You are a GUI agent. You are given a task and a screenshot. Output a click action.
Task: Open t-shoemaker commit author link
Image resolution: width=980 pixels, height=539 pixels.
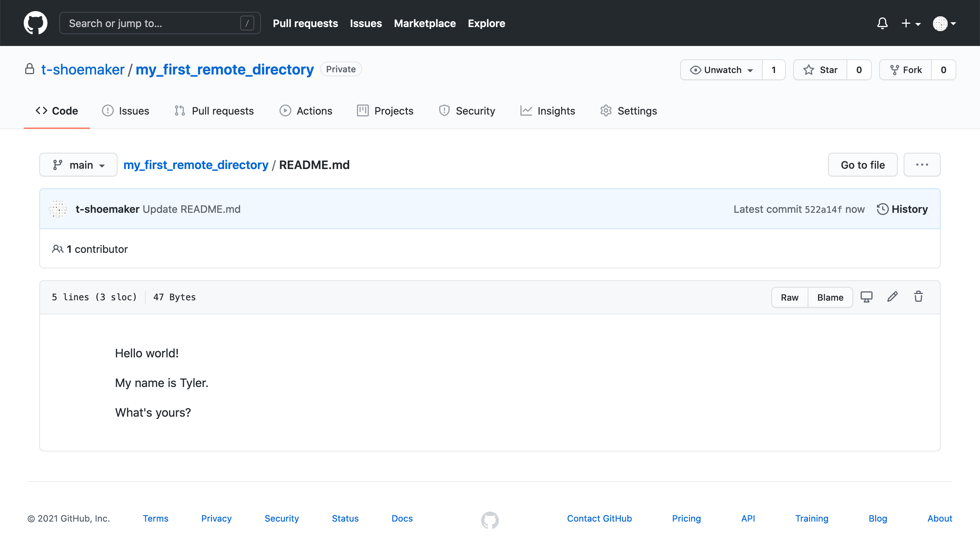[107, 209]
